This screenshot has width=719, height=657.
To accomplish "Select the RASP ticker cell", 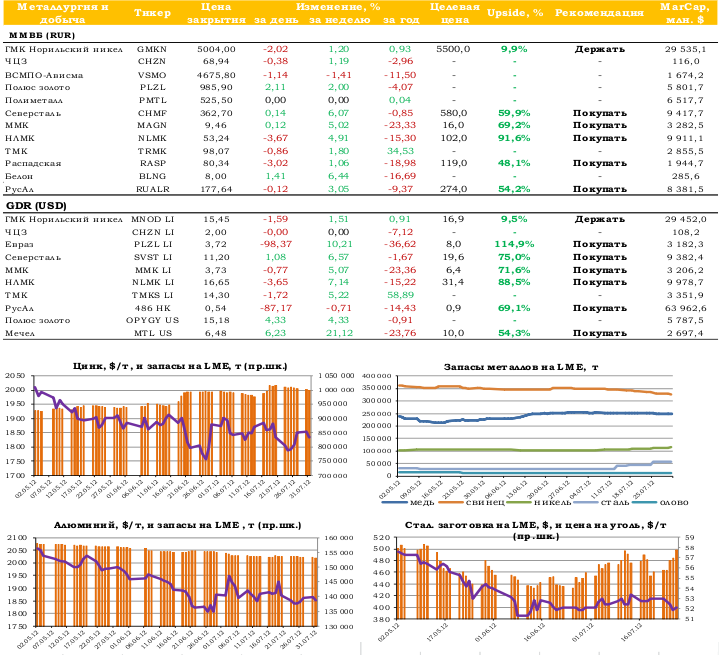I will [x=153, y=163].
